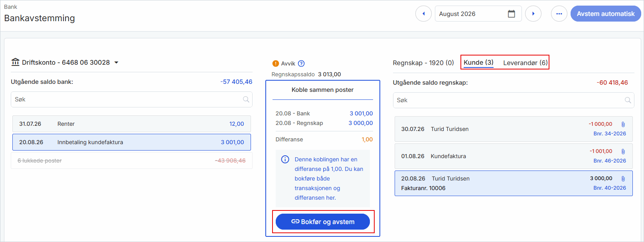Click the Regnskapssaldo 3 013,00 value

click(x=329, y=74)
